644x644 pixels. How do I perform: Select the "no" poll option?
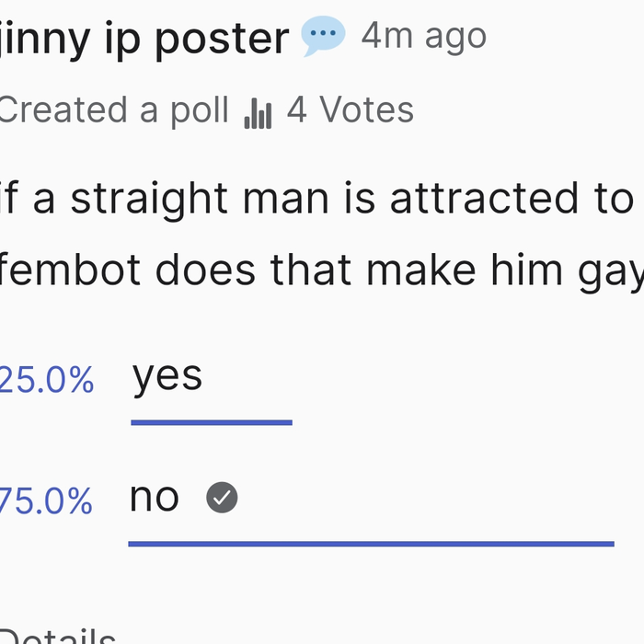pos(155,498)
